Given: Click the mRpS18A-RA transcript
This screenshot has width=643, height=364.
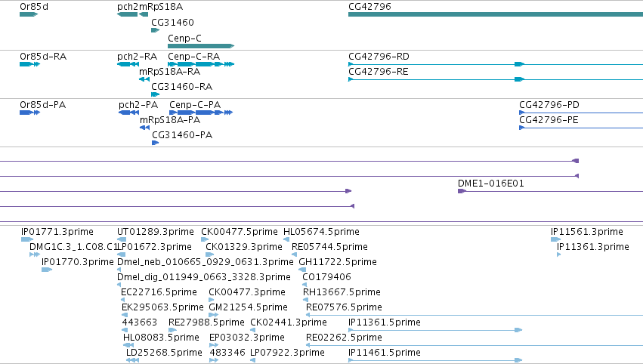Looking at the screenshot, I should coord(144,79).
